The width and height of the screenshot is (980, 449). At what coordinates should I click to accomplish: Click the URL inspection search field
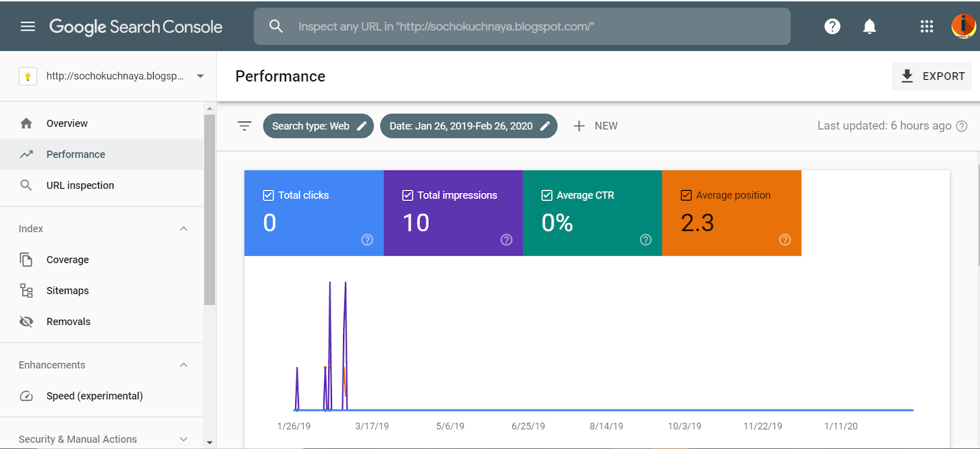pos(521,26)
